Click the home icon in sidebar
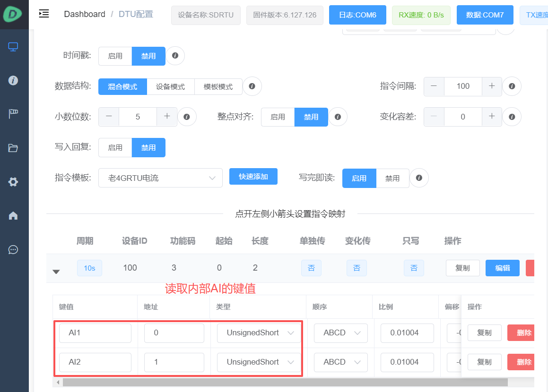Image resolution: width=548 pixels, height=392 pixels. 14,214
